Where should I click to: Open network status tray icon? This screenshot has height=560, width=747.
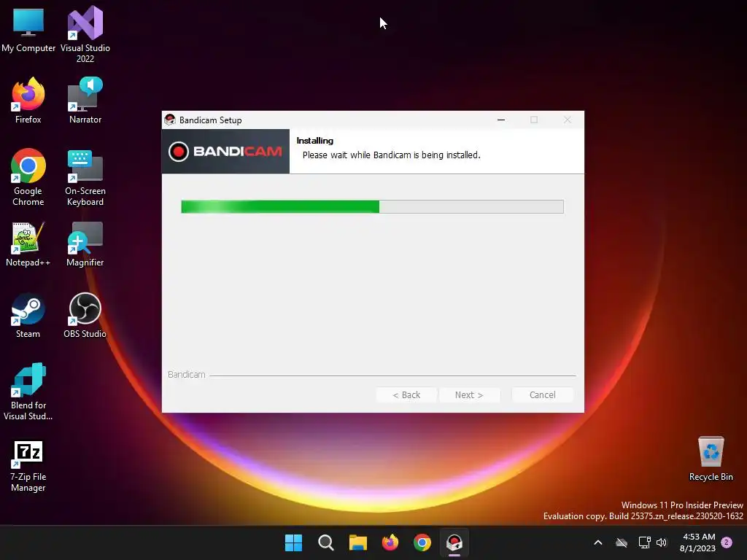coord(645,542)
